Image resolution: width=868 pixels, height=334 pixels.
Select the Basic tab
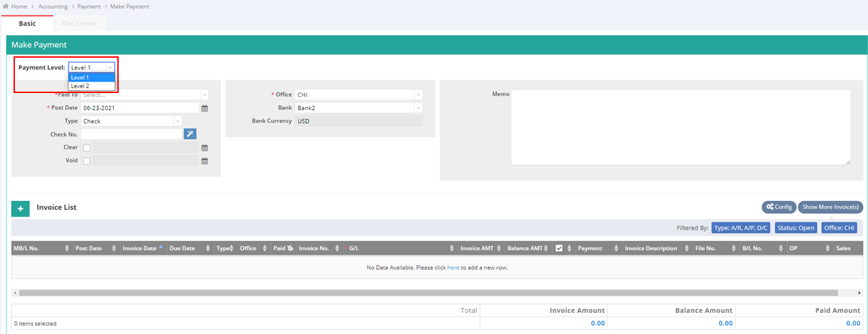click(27, 24)
